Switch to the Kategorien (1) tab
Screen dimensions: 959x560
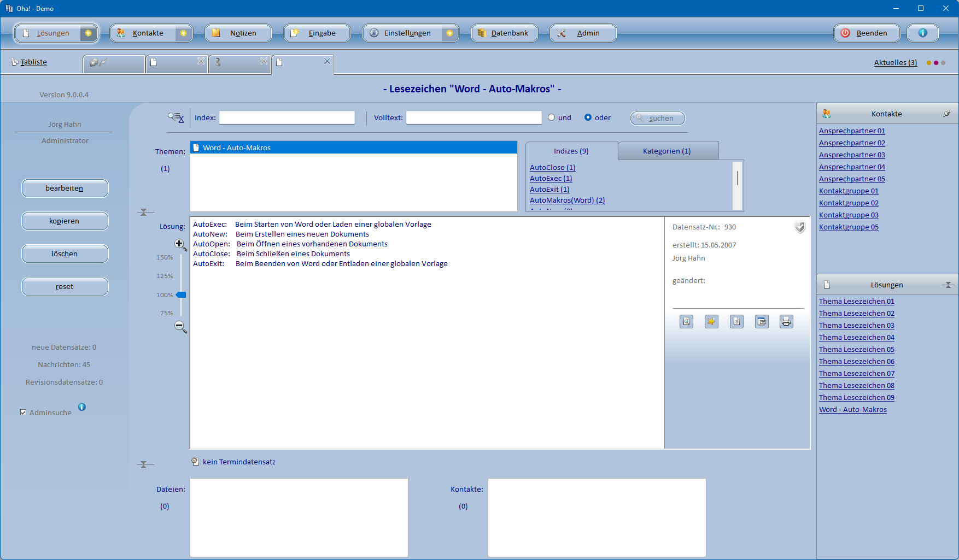(666, 151)
